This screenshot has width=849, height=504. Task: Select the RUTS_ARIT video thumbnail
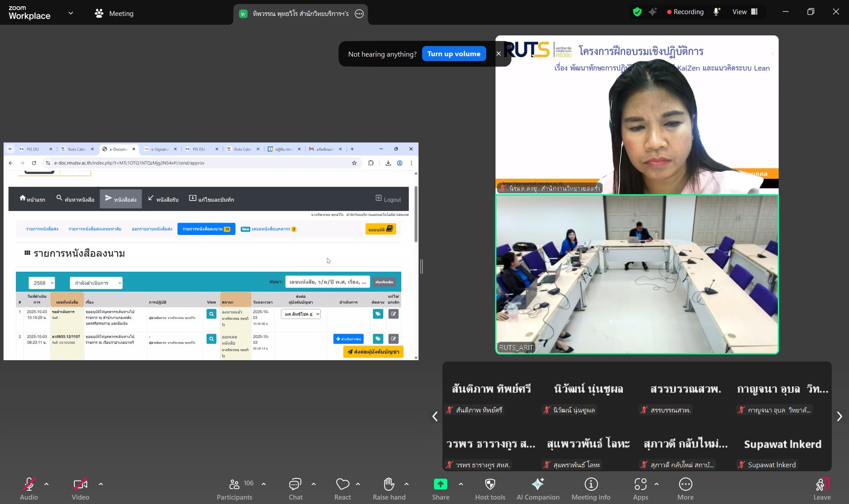[x=637, y=274]
